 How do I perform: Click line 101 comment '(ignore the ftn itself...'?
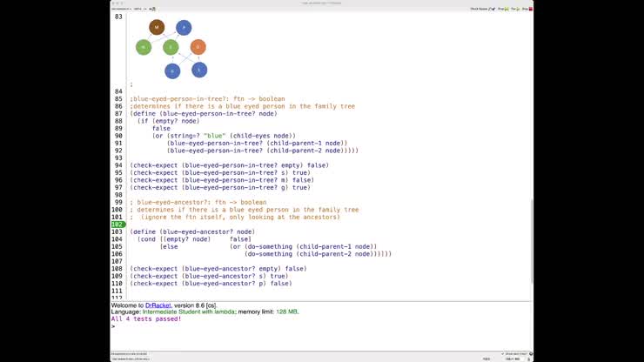240,217
